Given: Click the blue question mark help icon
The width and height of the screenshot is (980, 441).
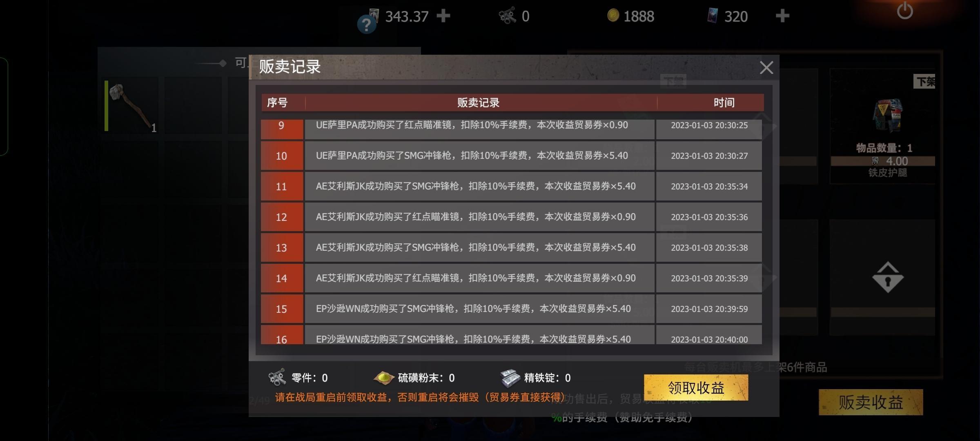Looking at the screenshot, I should [366, 25].
